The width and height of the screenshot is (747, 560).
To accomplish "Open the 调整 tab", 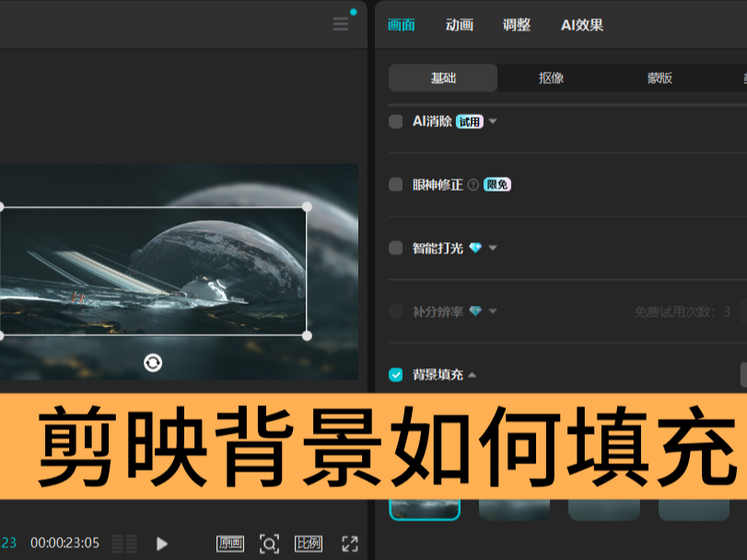I will (517, 25).
